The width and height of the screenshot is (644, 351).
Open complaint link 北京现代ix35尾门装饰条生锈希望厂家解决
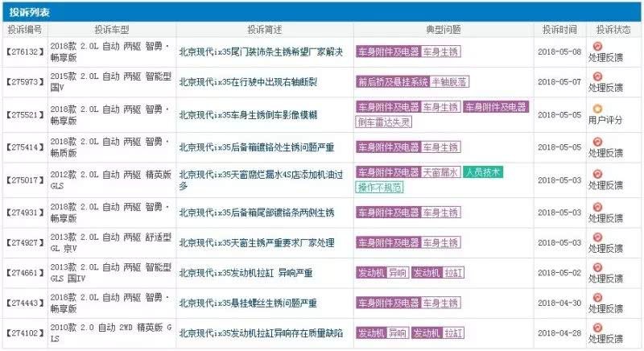click(260, 52)
